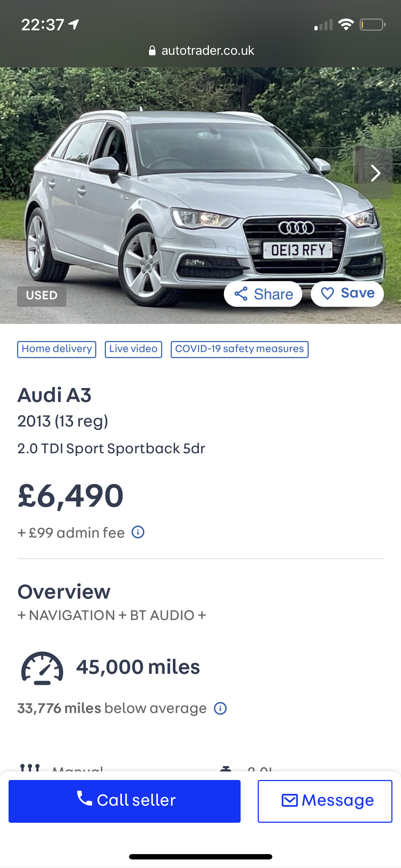
Task: Call seller button
Action: coord(124,801)
